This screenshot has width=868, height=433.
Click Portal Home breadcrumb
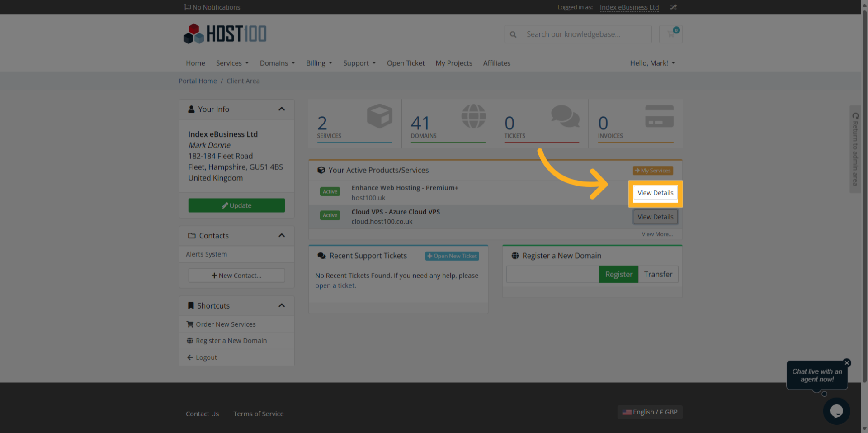[198, 81]
